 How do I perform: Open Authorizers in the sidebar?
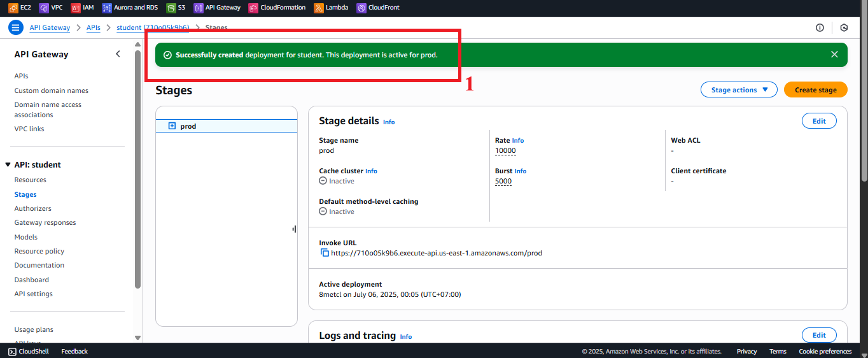point(33,208)
